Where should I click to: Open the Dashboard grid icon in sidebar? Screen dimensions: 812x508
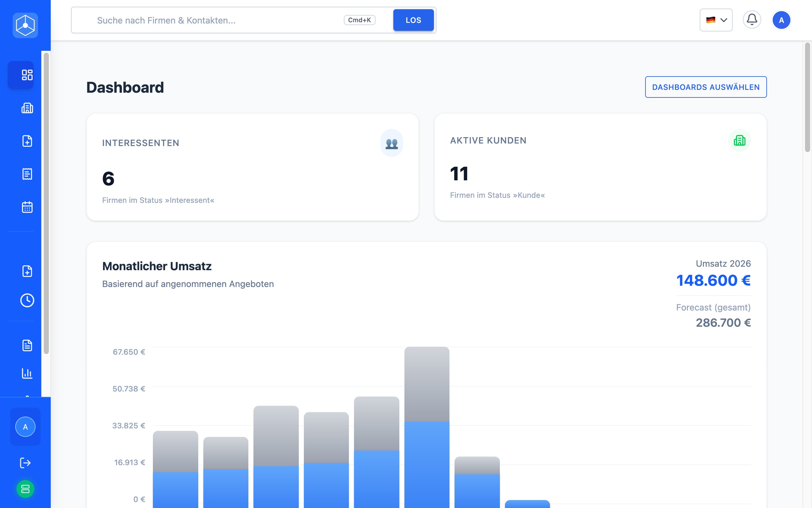[27, 75]
